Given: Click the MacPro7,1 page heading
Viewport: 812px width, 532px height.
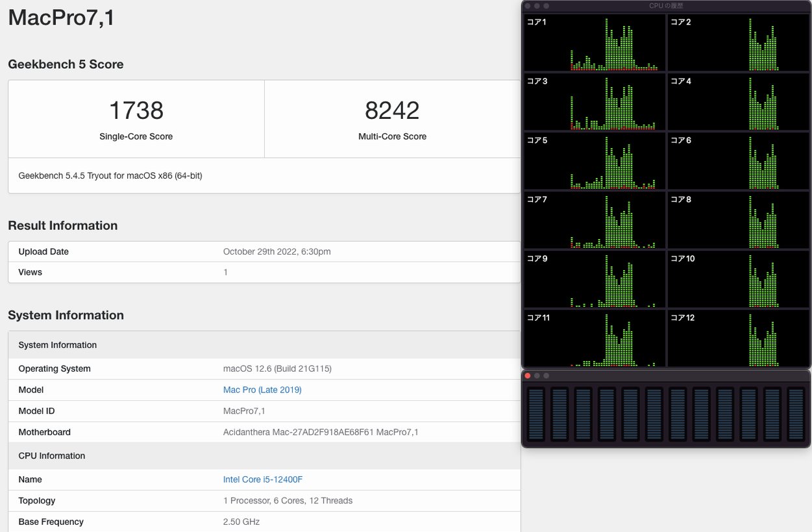Looking at the screenshot, I should (x=62, y=18).
